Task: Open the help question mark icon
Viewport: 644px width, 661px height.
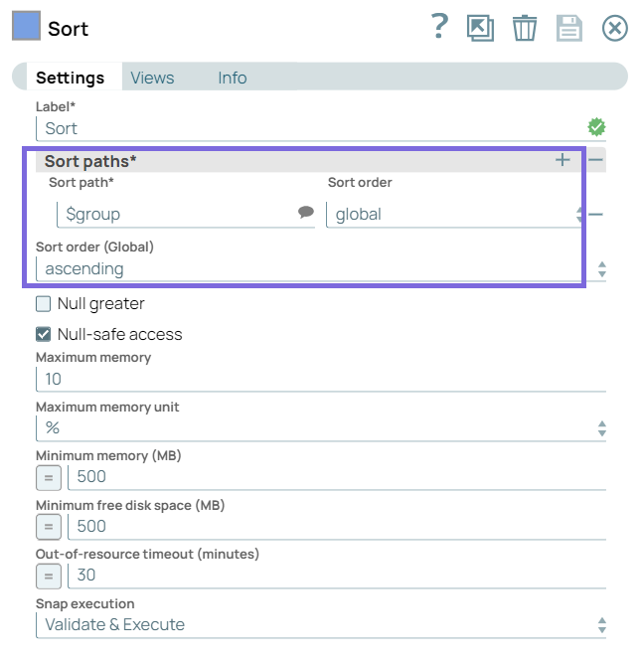Action: pyautogui.click(x=439, y=27)
